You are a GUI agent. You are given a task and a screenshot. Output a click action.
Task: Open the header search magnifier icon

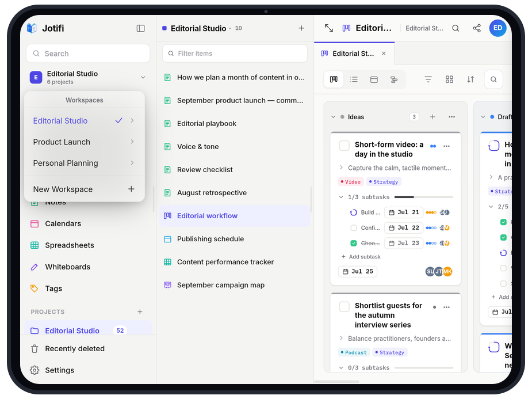[456, 28]
